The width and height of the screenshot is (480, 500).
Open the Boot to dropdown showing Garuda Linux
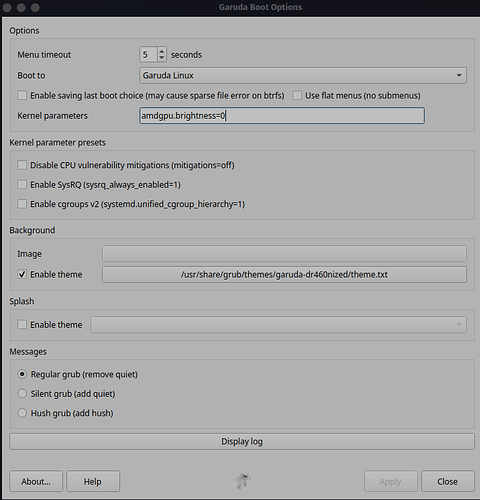tap(303, 75)
